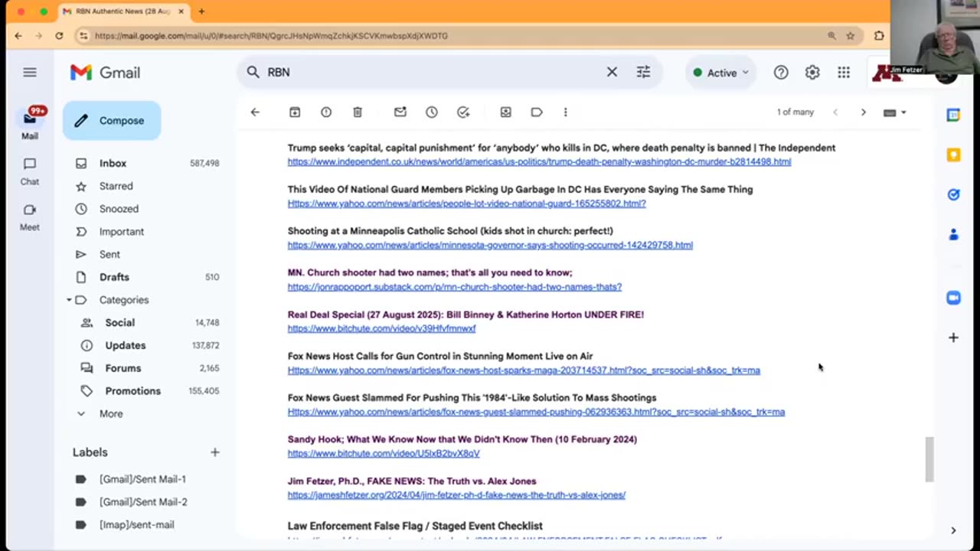Compose a new email

pos(112,121)
